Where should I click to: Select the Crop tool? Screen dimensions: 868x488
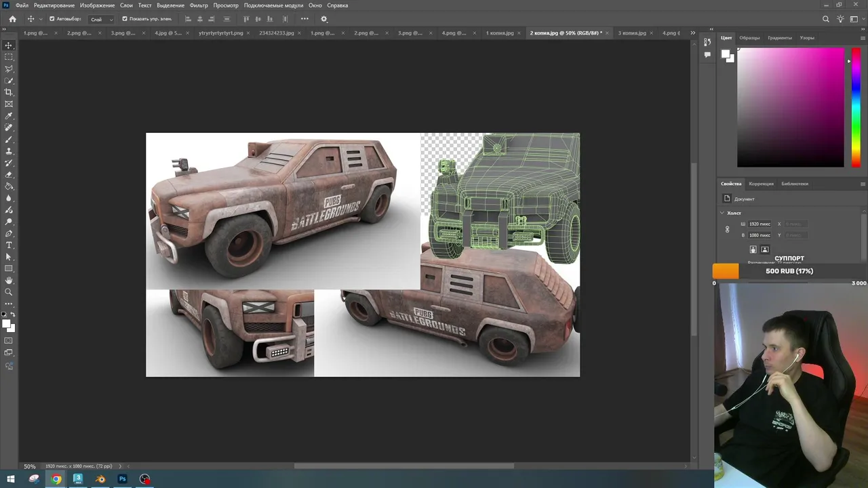[9, 92]
